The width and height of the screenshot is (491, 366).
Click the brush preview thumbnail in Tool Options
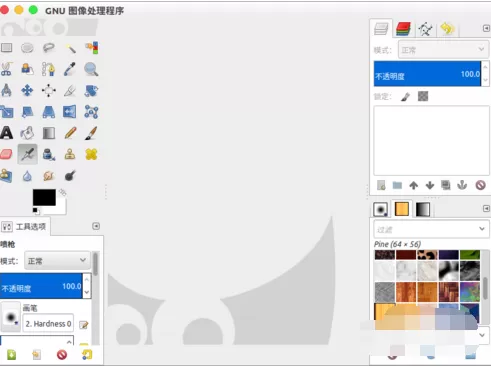(x=11, y=317)
